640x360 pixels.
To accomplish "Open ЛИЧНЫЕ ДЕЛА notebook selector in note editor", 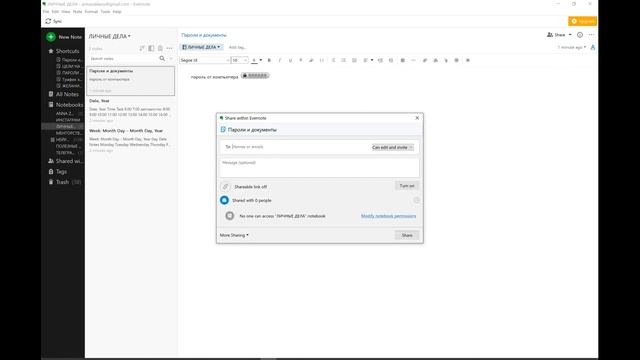I will (201, 47).
